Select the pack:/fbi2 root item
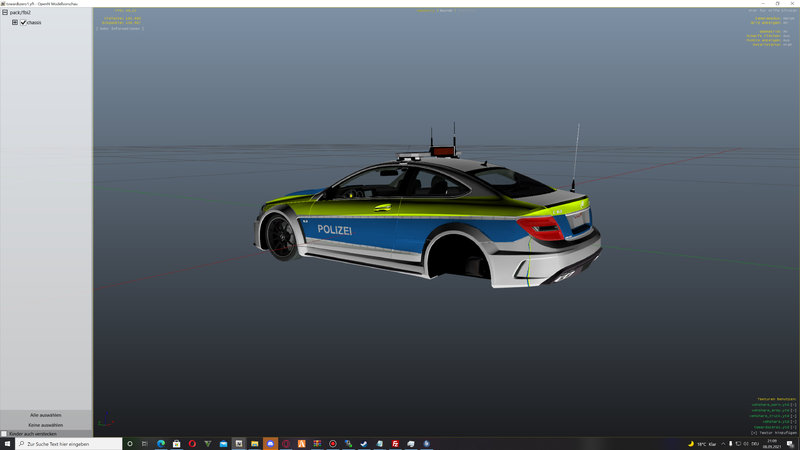This screenshot has width=800, height=450. click(20, 12)
